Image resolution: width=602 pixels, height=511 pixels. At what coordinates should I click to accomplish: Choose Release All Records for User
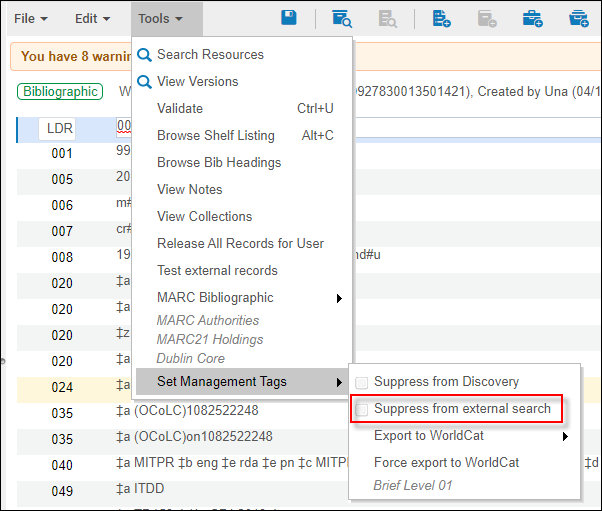point(240,244)
